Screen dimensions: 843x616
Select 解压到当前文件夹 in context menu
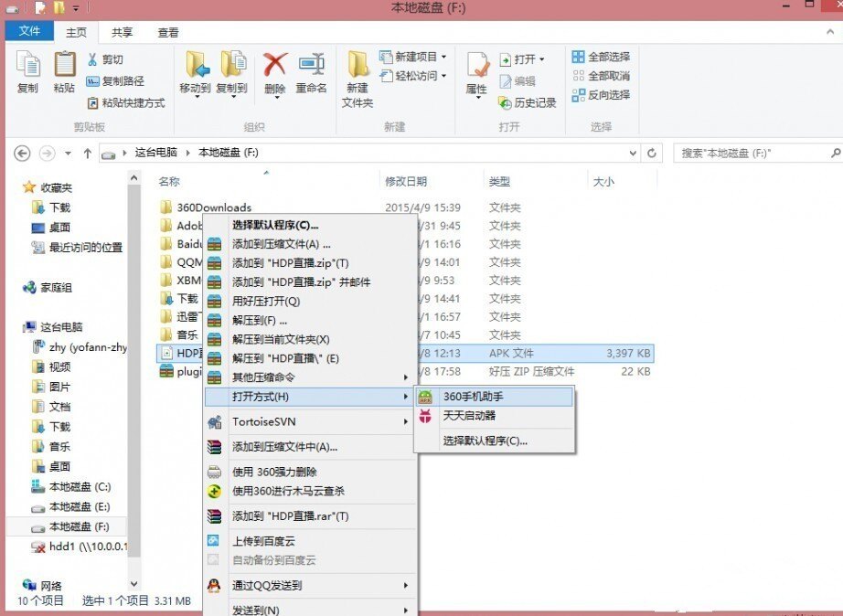[x=280, y=339]
